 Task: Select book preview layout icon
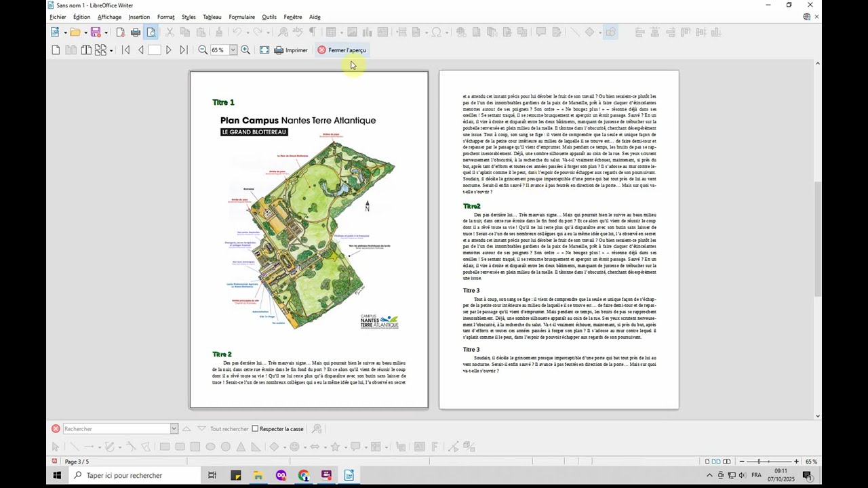pyautogui.click(x=86, y=50)
